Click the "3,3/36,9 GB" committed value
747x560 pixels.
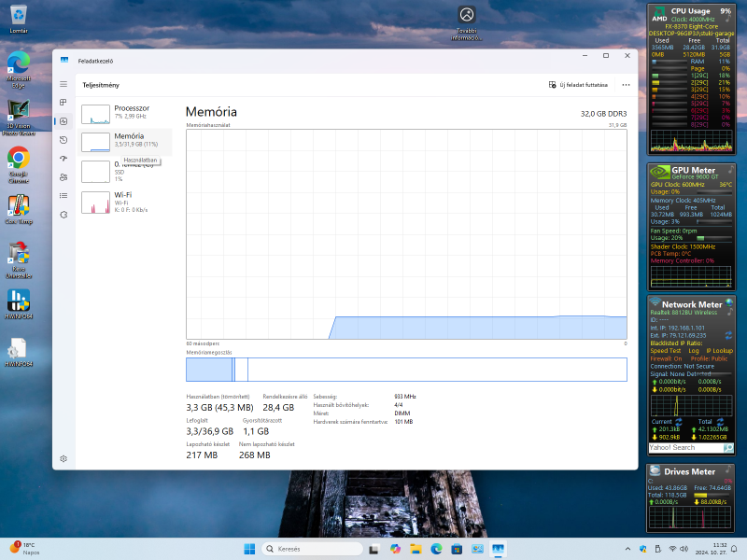[x=209, y=431]
